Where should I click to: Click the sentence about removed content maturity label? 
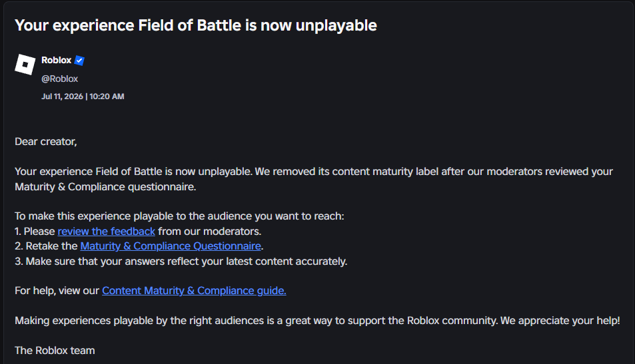point(314,179)
